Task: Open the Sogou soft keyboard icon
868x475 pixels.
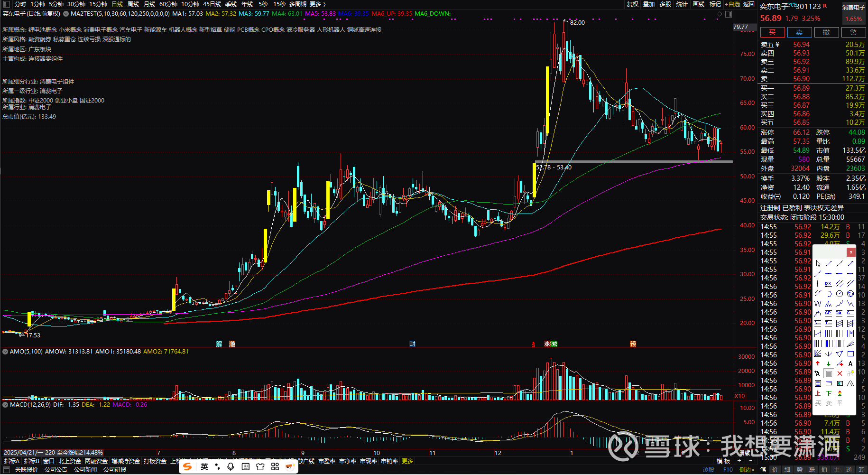Action: point(246,466)
